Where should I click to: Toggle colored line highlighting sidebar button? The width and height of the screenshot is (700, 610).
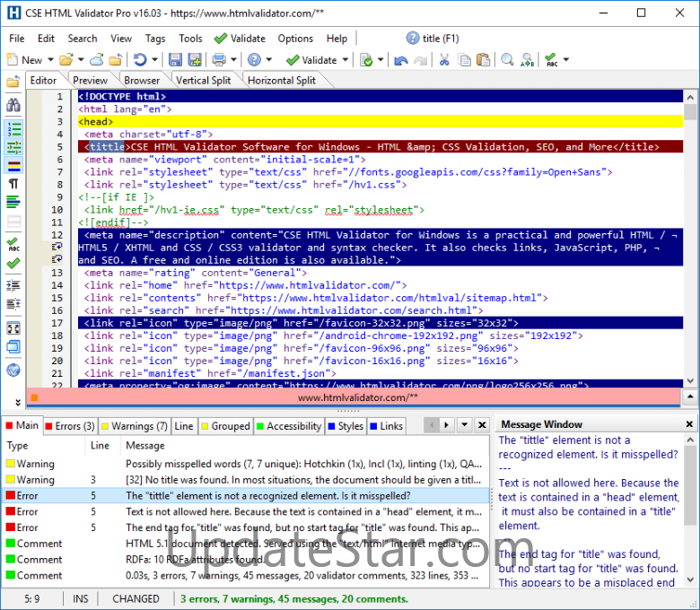13,166
